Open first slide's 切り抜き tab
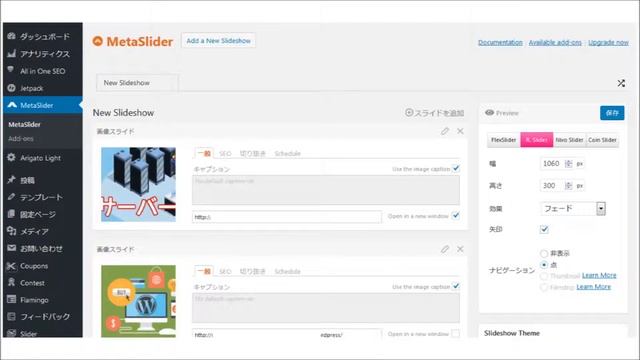640x360 pixels. pos(253,153)
